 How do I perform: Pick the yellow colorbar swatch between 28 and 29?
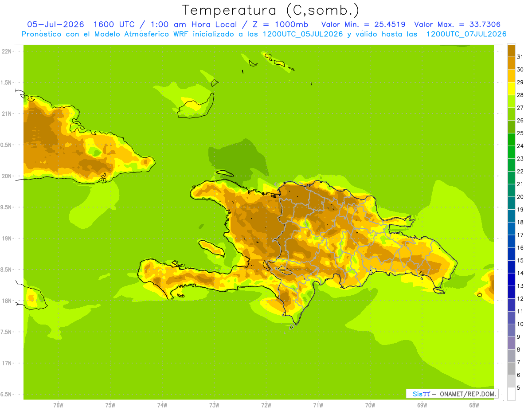click(511, 89)
